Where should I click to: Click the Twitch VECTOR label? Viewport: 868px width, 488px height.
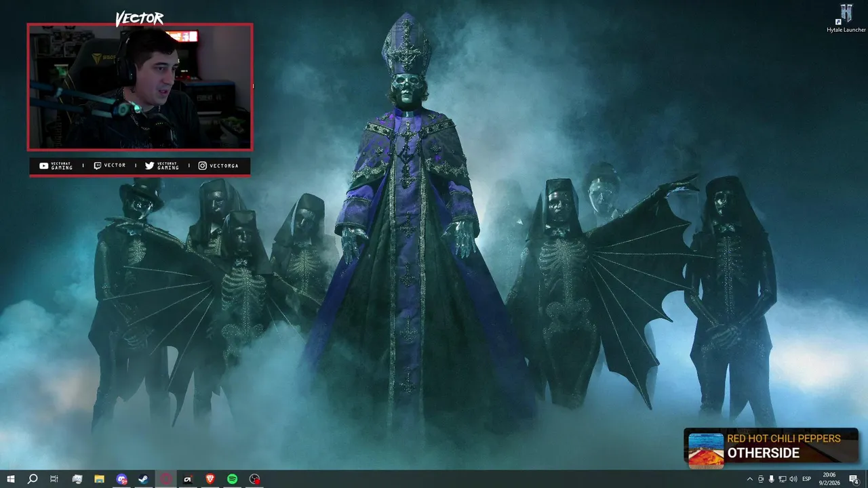[x=110, y=165]
